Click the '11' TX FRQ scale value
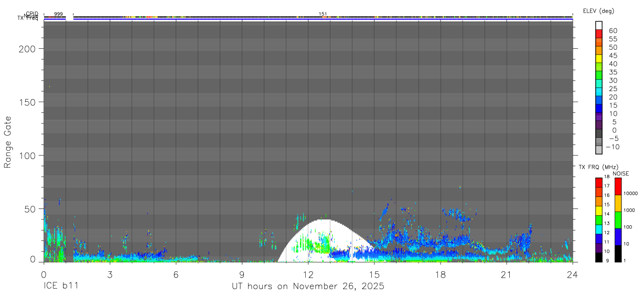This screenshot has width=644, height=297. click(x=607, y=242)
